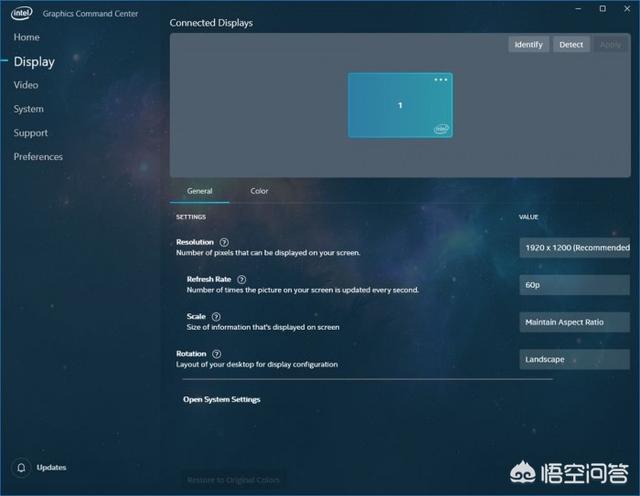Maximize the Graphics Command Center window

602,9
